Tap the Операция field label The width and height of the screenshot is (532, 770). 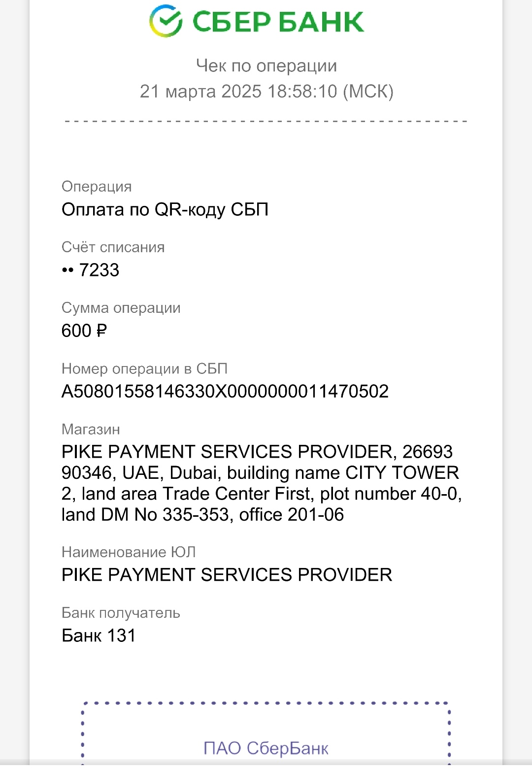pos(97,187)
